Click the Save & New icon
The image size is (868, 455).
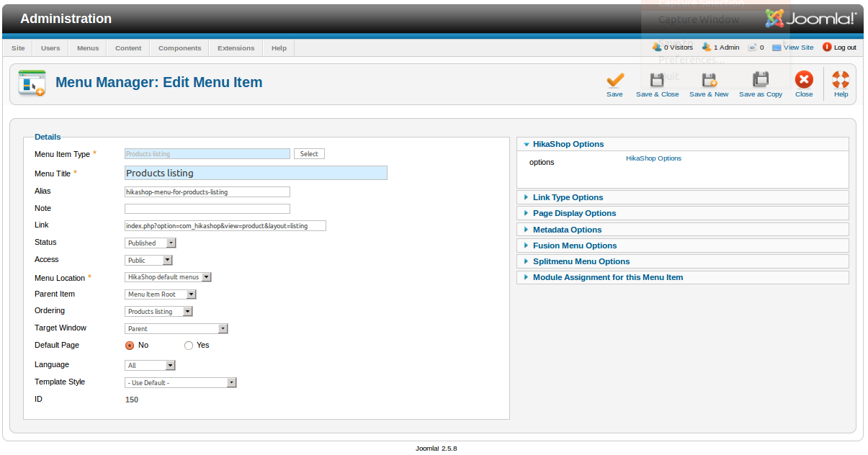(709, 80)
